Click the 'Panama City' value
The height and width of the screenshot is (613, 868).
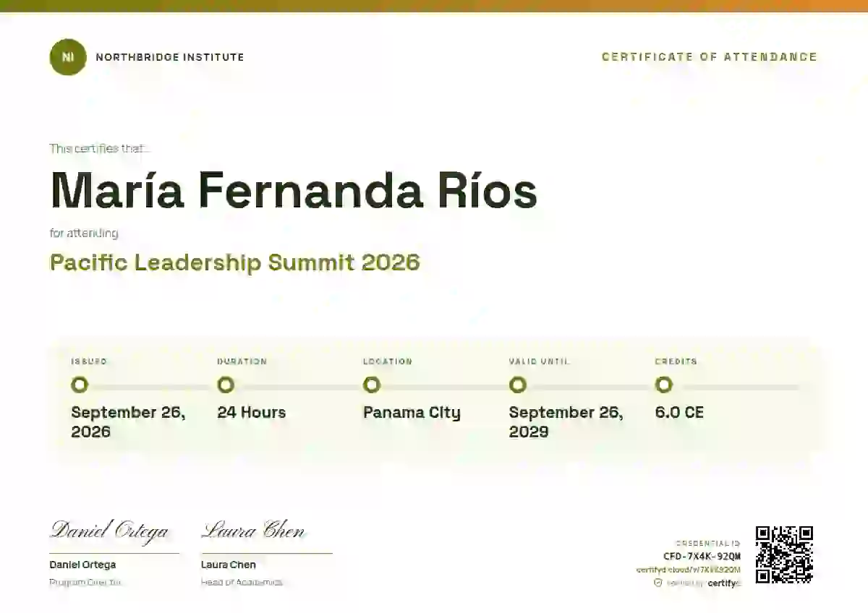click(x=412, y=413)
